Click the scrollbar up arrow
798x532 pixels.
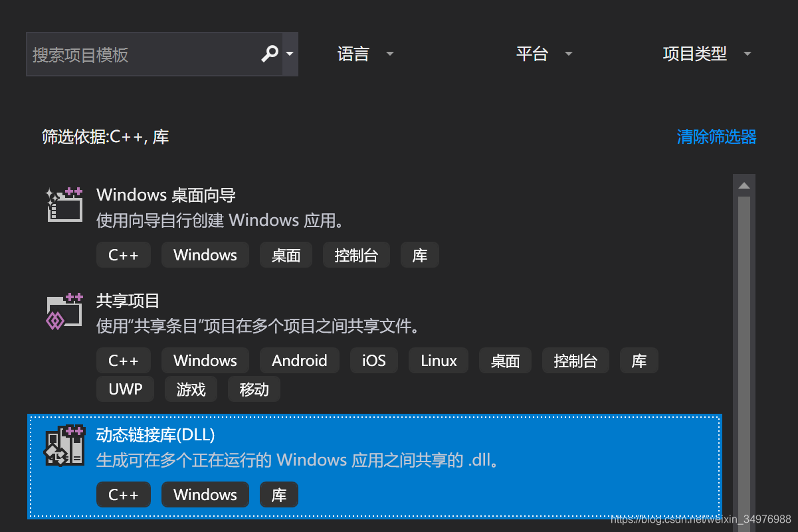coord(744,185)
